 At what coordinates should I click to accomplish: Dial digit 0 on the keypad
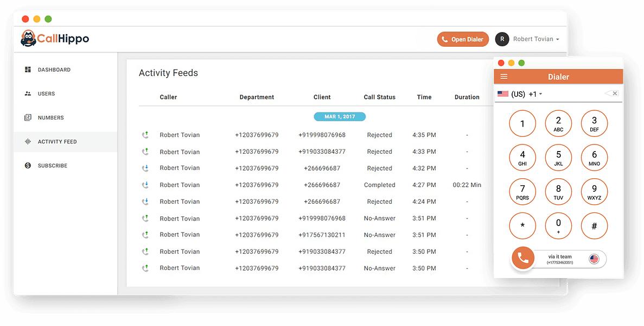coord(558,225)
